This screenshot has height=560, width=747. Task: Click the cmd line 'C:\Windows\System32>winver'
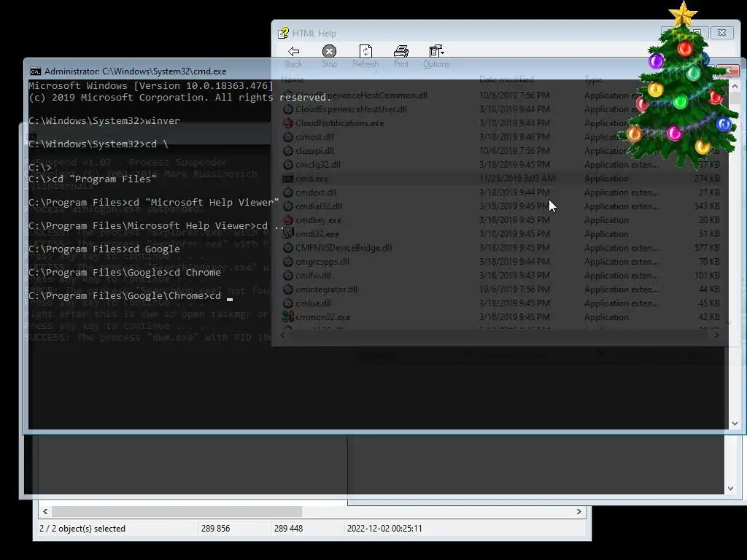point(104,121)
